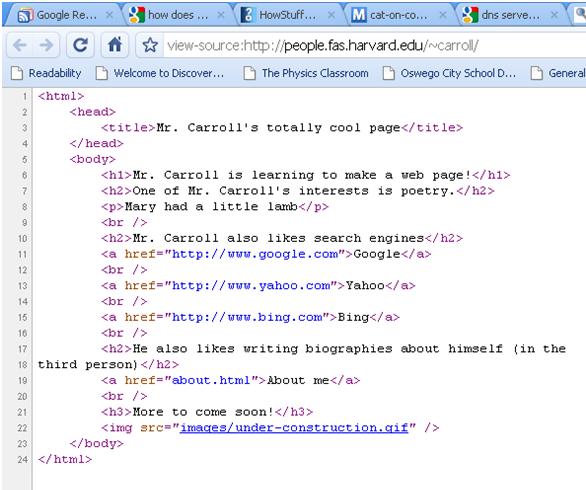Viewport: 586px width, 490px height.
Task: Click the view-source address bar URL
Action: [x=323, y=46]
